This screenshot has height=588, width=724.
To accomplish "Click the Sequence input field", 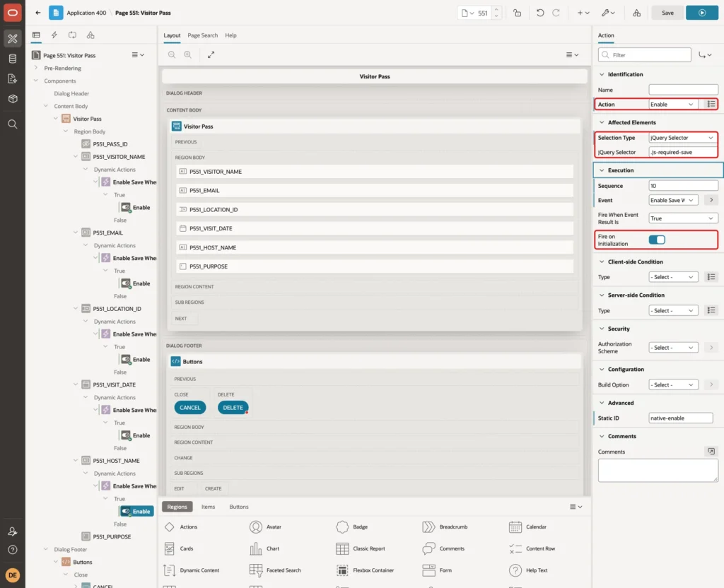I will click(x=683, y=186).
